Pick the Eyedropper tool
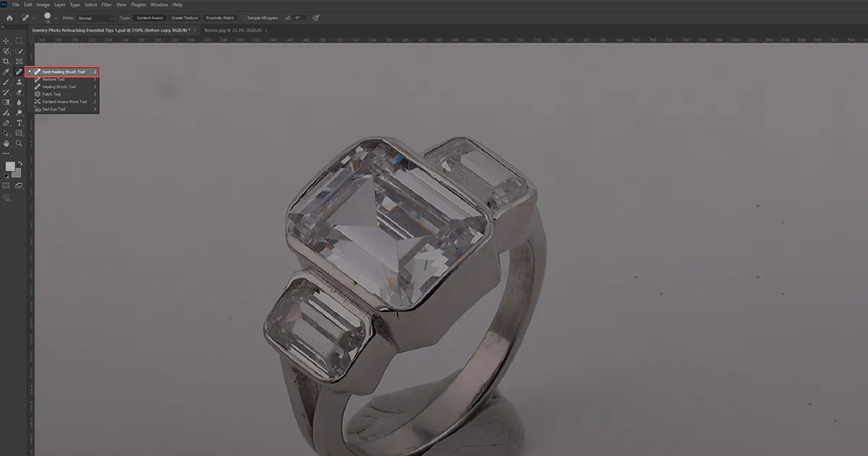Viewport: 868px width, 456px height. tap(7, 72)
